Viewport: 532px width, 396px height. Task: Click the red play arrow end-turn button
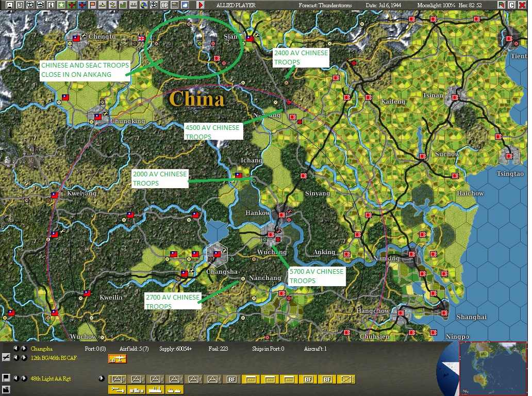pyautogui.click(x=201, y=5)
